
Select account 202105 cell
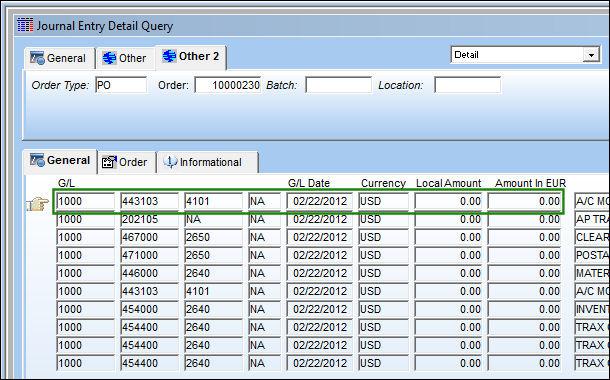[149, 219]
